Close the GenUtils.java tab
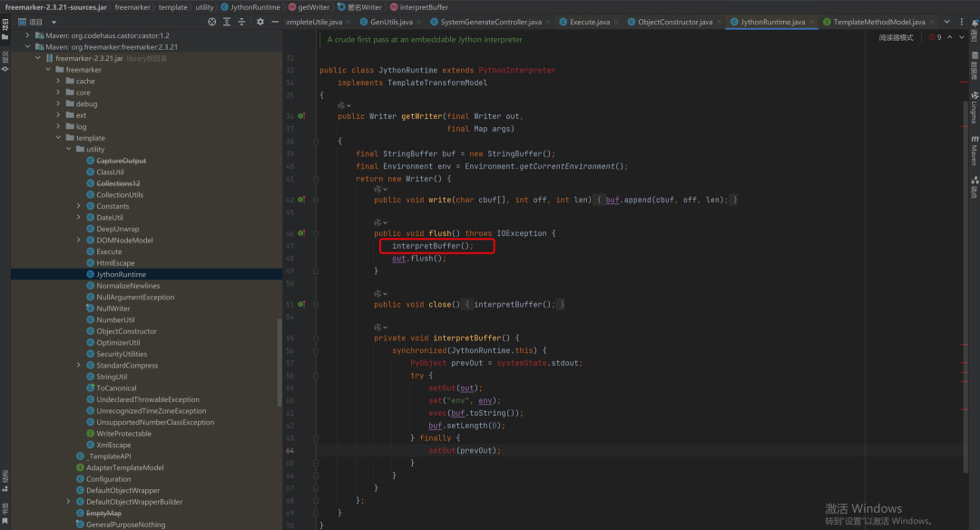The height and width of the screenshot is (530, 980). (x=418, y=22)
